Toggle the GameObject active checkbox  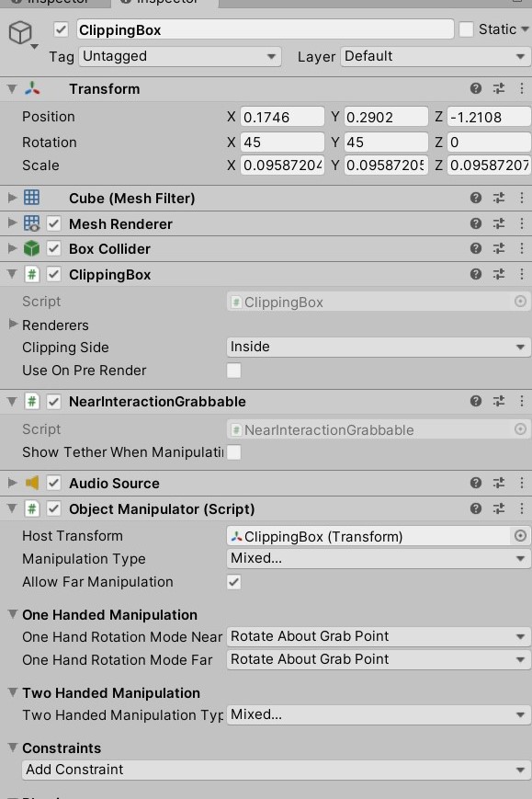(x=61, y=29)
